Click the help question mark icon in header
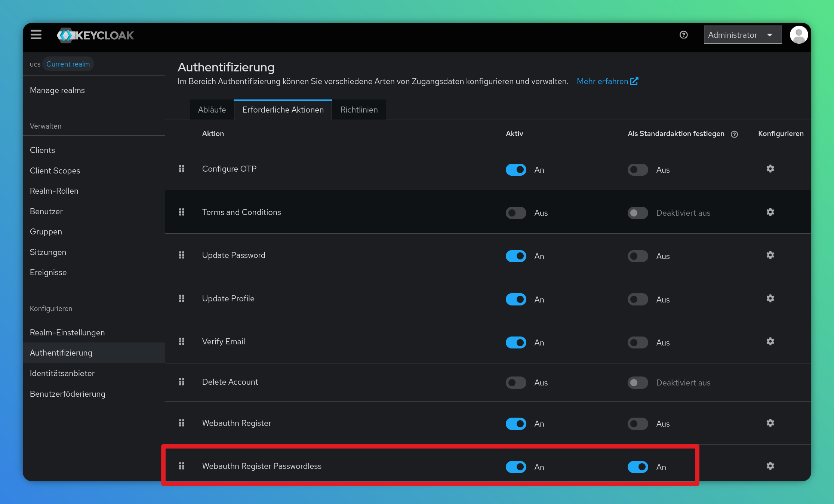This screenshot has width=834, height=504. (x=683, y=35)
